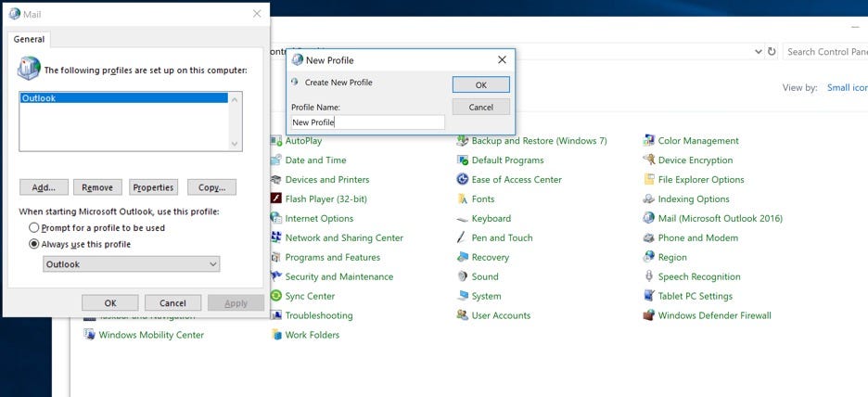Open the Control Panel address bar dropdown
868x397 pixels.
coord(759,52)
